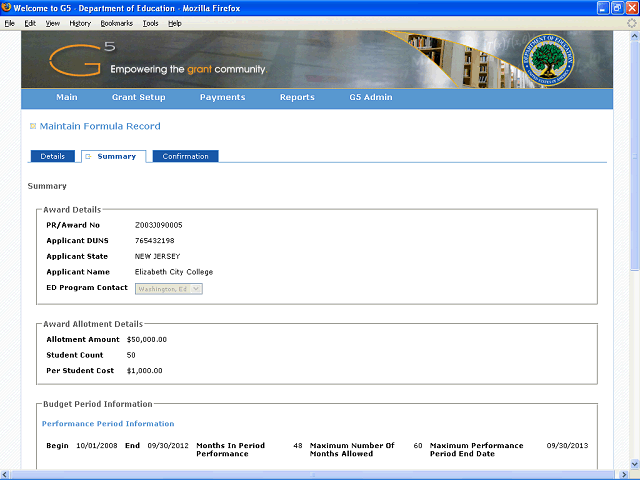Click the small icon beside Maintain Formula Record
Screen dimensions: 640x480
pyautogui.click(x=33, y=126)
